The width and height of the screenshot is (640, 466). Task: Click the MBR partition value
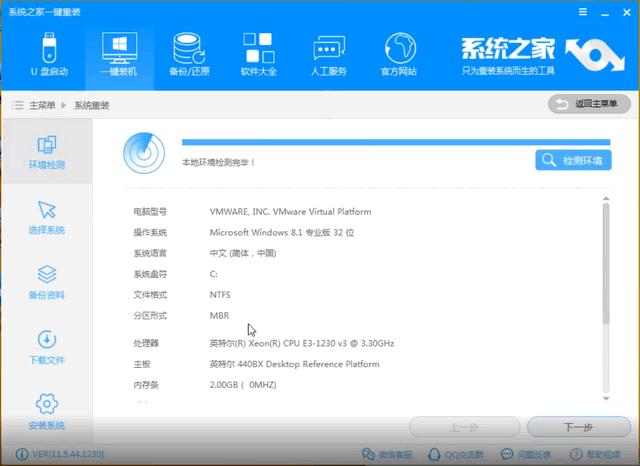pyautogui.click(x=219, y=315)
